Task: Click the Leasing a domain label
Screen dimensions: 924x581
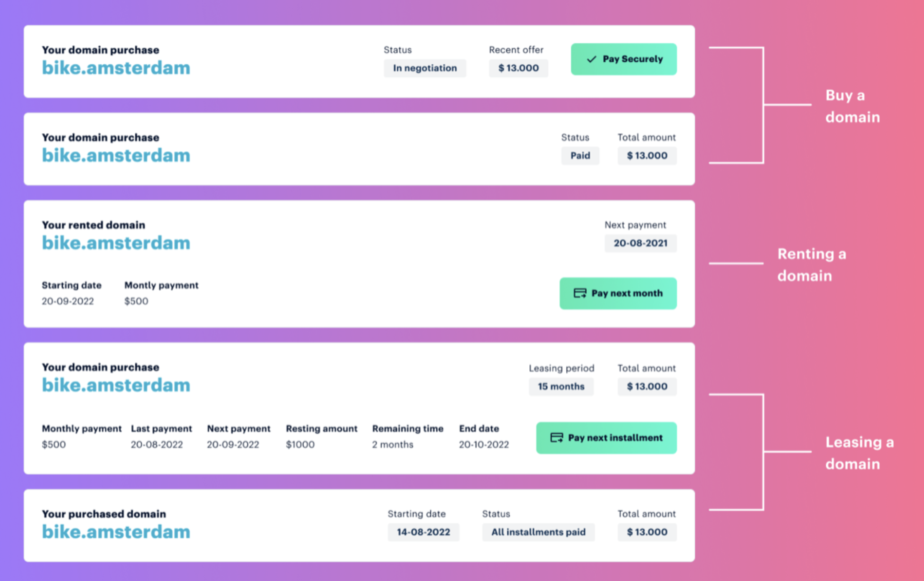Action: 859,453
